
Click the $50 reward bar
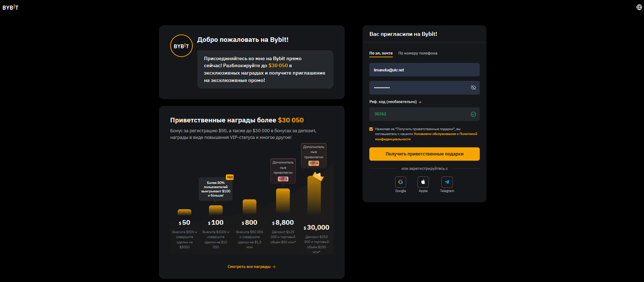184,212
